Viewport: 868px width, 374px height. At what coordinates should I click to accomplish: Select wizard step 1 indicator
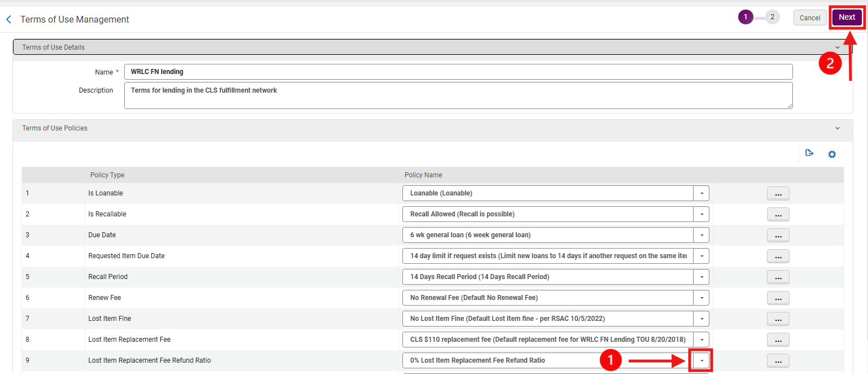coord(746,17)
